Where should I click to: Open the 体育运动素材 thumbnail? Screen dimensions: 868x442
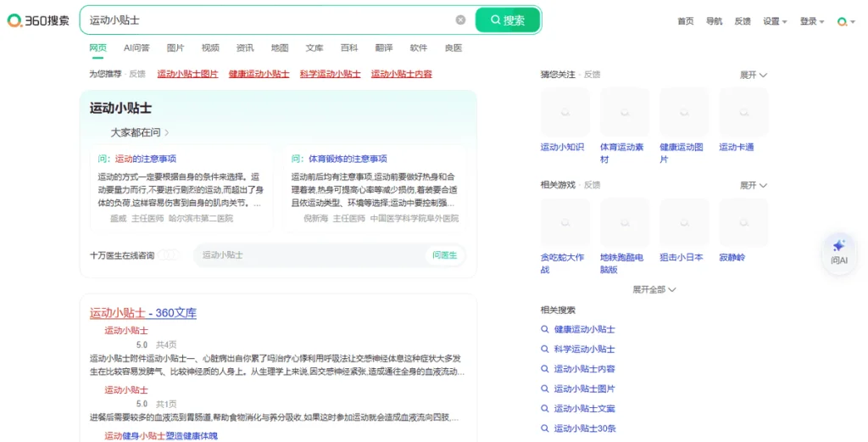tap(625, 113)
